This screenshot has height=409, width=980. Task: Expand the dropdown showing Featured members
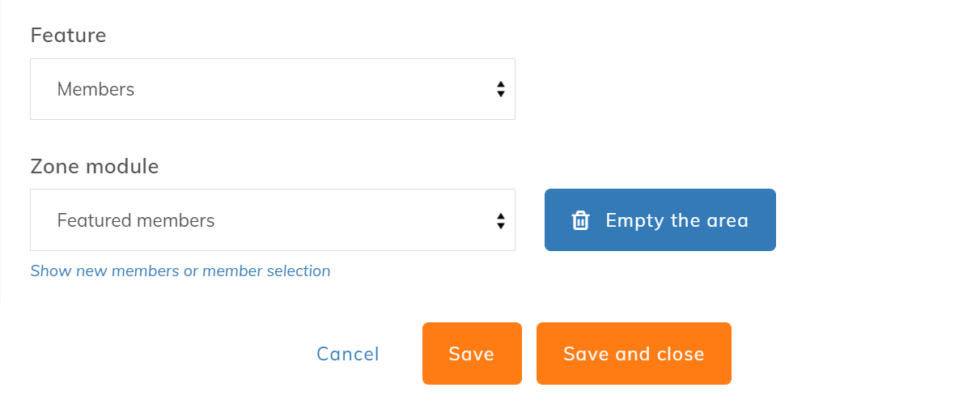[272, 220]
